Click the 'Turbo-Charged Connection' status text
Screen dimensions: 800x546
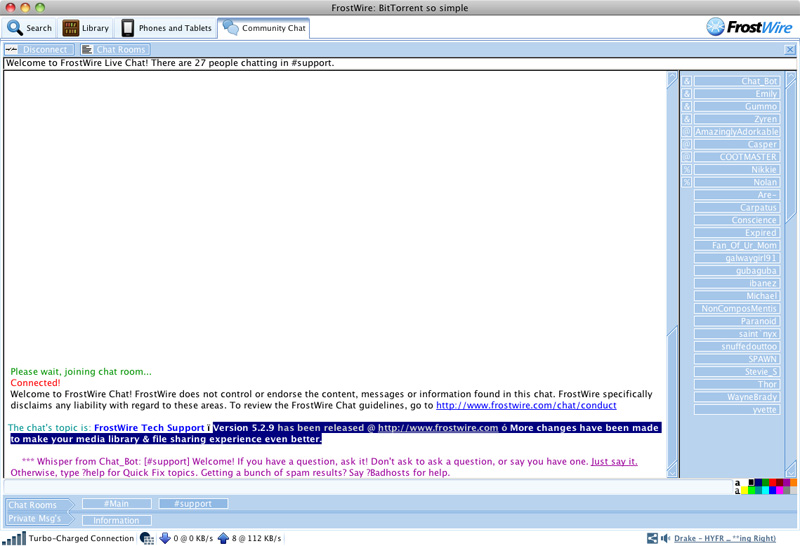81,538
